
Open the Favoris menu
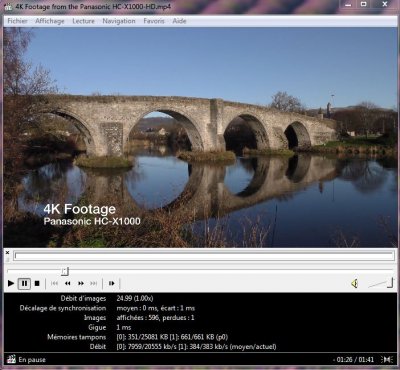[x=154, y=21]
